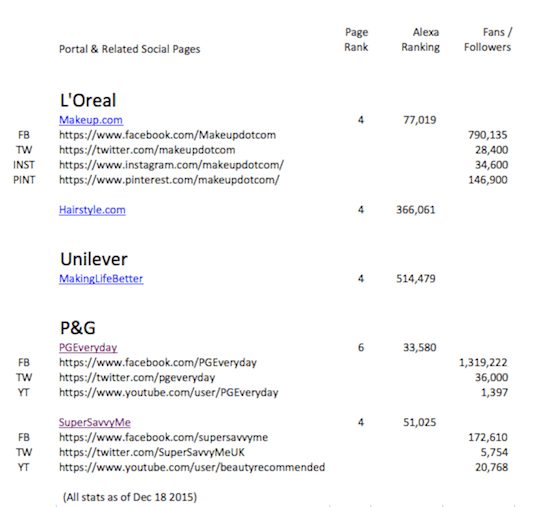This screenshot has height=507, width=550.
Task: Open the PGEveryday link
Action: coord(88,347)
